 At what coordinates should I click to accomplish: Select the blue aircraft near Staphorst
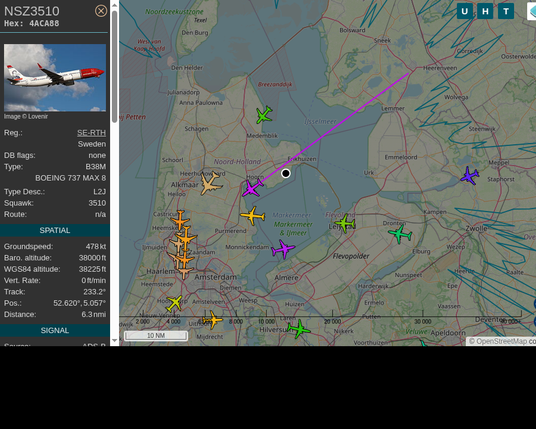(x=470, y=176)
